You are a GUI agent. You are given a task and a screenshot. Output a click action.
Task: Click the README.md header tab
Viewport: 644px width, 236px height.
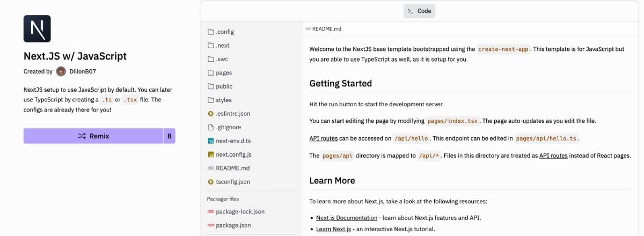pos(323,29)
